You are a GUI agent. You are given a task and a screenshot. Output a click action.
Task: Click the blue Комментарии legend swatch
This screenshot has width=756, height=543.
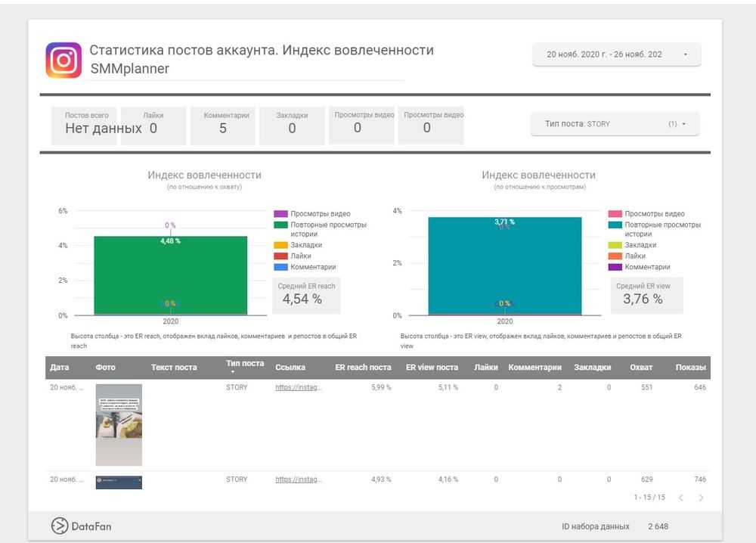(x=280, y=267)
